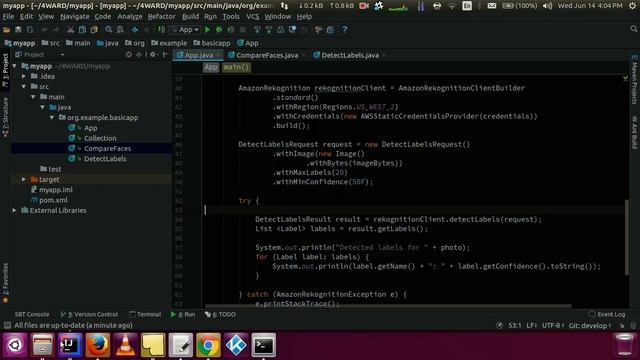Click the Collapse All icon in Project panel

point(139,54)
